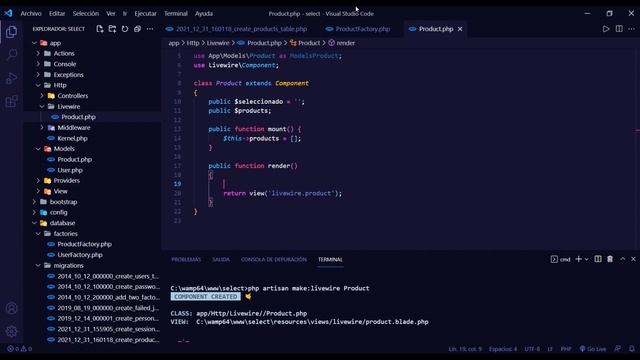The image size is (640, 360).
Task: Open the Archivo menu
Action: (31, 13)
